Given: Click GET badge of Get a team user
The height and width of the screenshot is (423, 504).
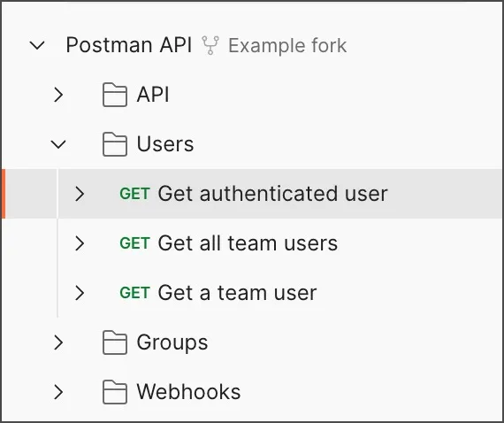Looking at the screenshot, I should pyautogui.click(x=134, y=293).
